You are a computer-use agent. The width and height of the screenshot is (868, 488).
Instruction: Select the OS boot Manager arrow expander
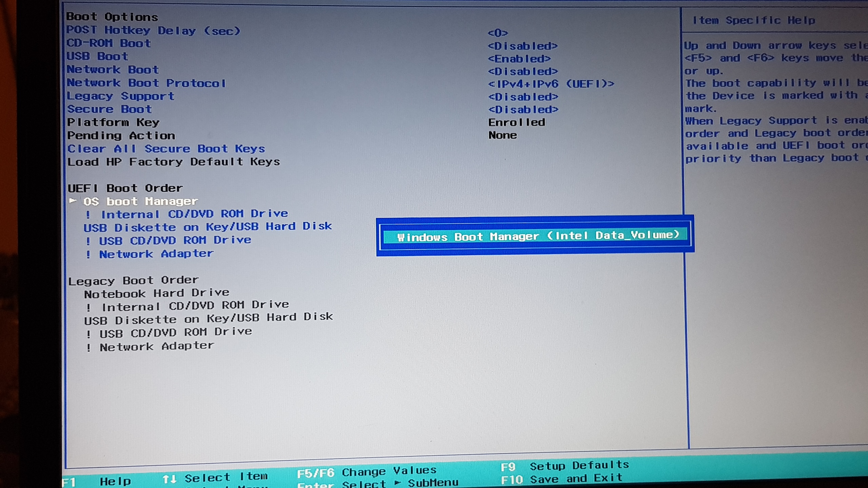pyautogui.click(x=72, y=201)
